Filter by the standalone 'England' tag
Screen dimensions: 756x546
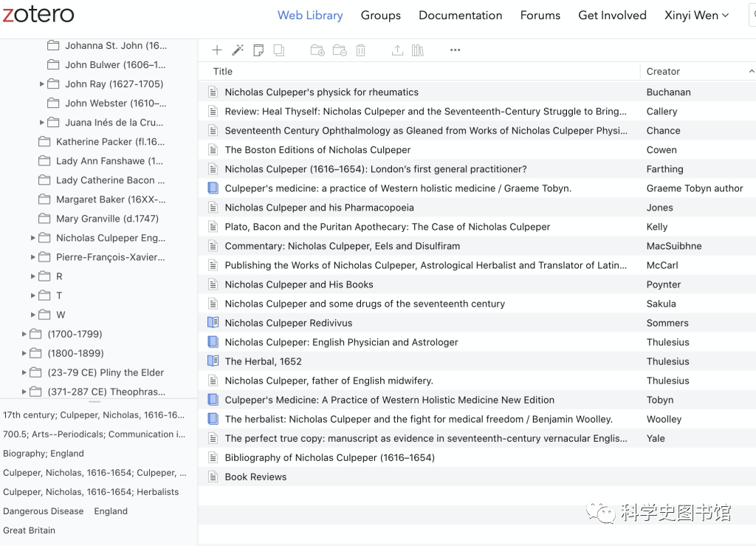[111, 511]
